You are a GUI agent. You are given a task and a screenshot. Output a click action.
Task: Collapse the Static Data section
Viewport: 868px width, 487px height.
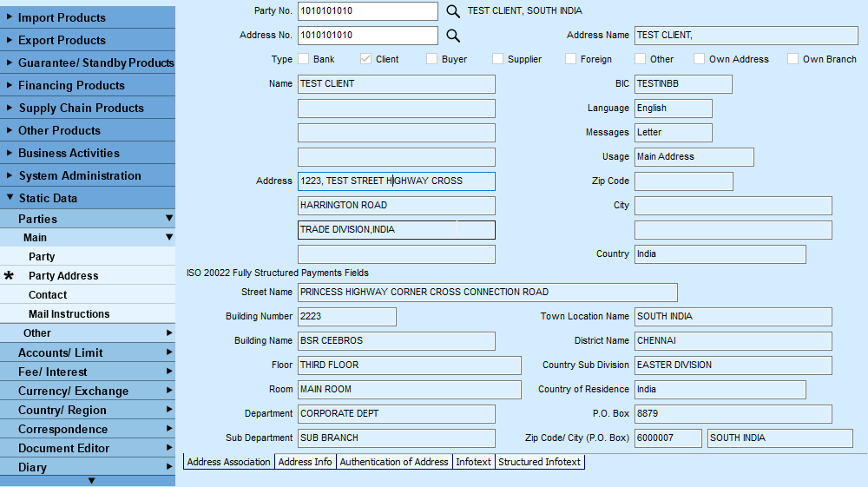(88, 198)
